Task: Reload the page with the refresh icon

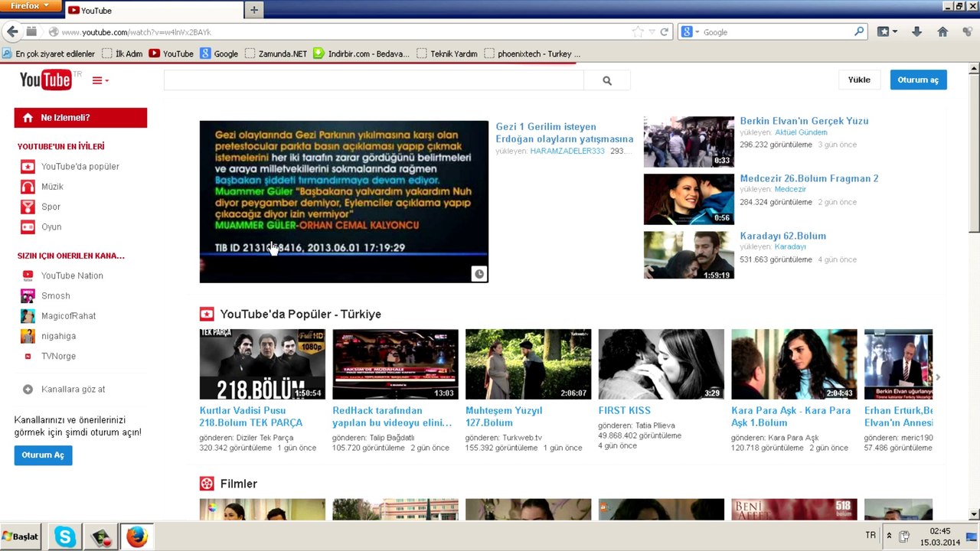Action: tap(665, 32)
